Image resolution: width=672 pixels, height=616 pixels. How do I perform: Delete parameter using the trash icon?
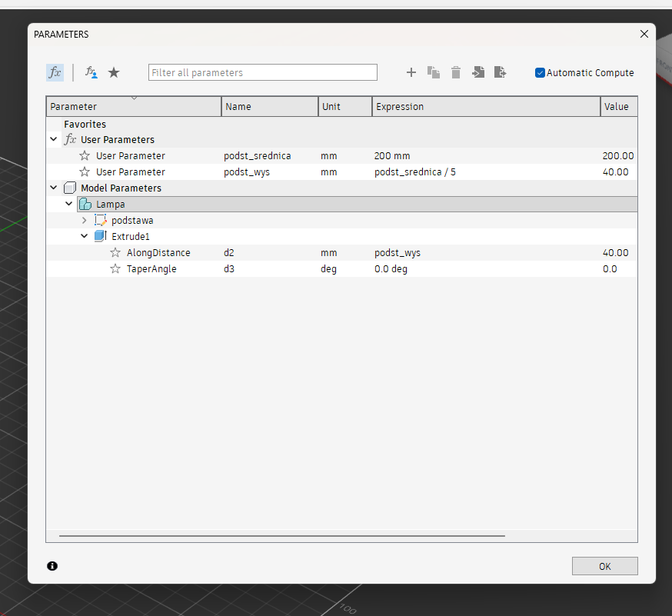point(456,72)
